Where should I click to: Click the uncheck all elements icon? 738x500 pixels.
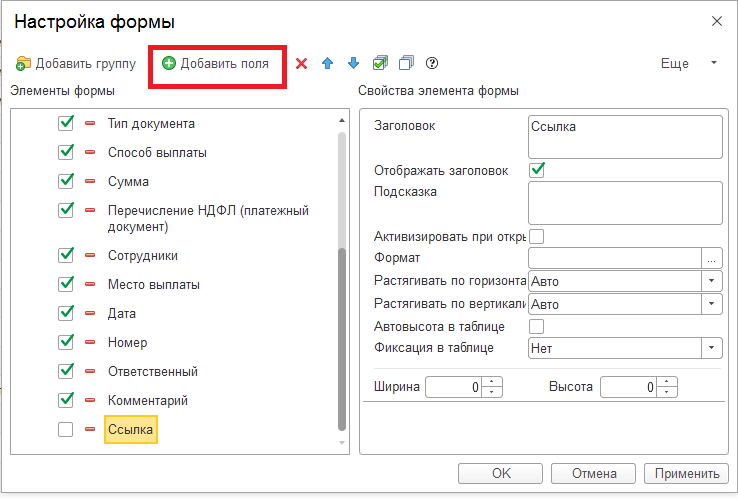[406, 63]
